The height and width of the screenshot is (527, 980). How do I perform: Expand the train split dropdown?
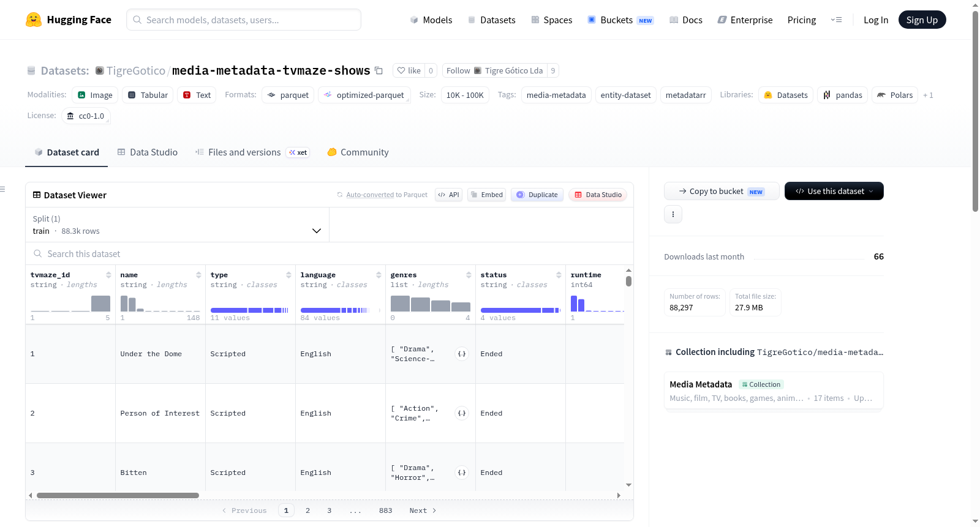coord(177,225)
